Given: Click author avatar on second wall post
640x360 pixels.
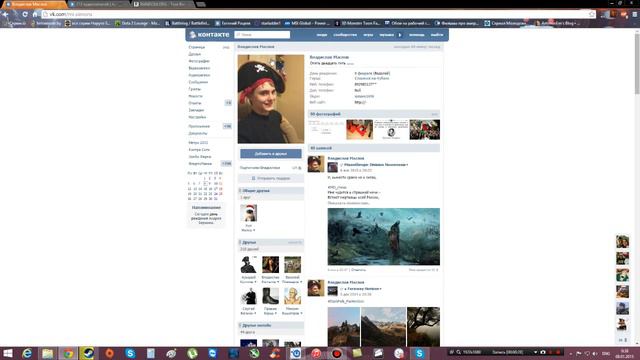Looking at the screenshot, I should coord(316,288).
